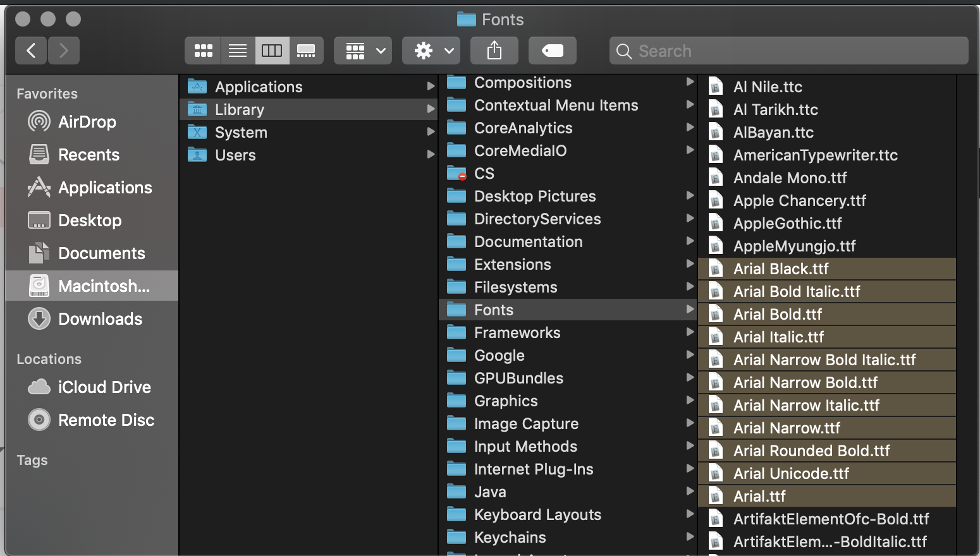Click the Search field

click(x=789, y=51)
